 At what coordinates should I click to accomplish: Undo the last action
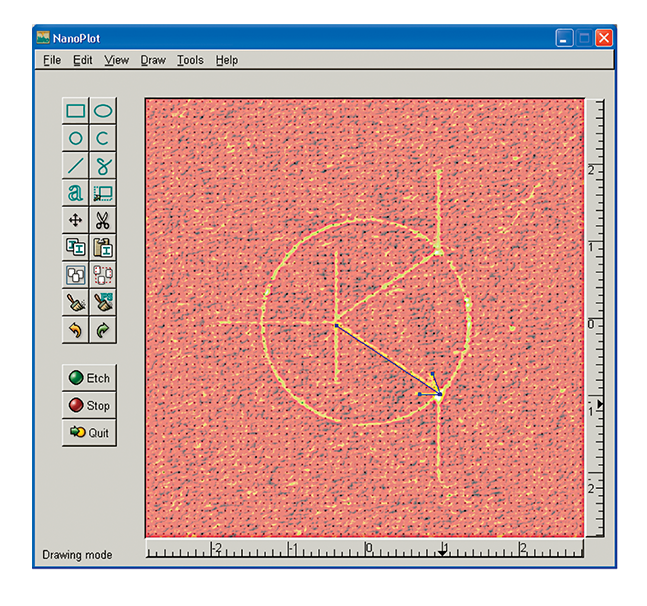[x=76, y=328]
